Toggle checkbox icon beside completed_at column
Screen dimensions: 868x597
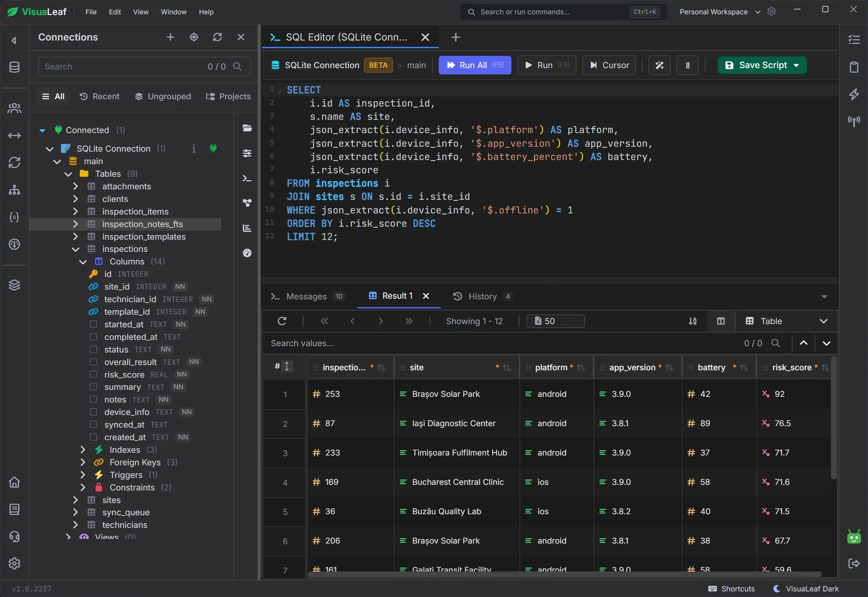[x=94, y=337]
